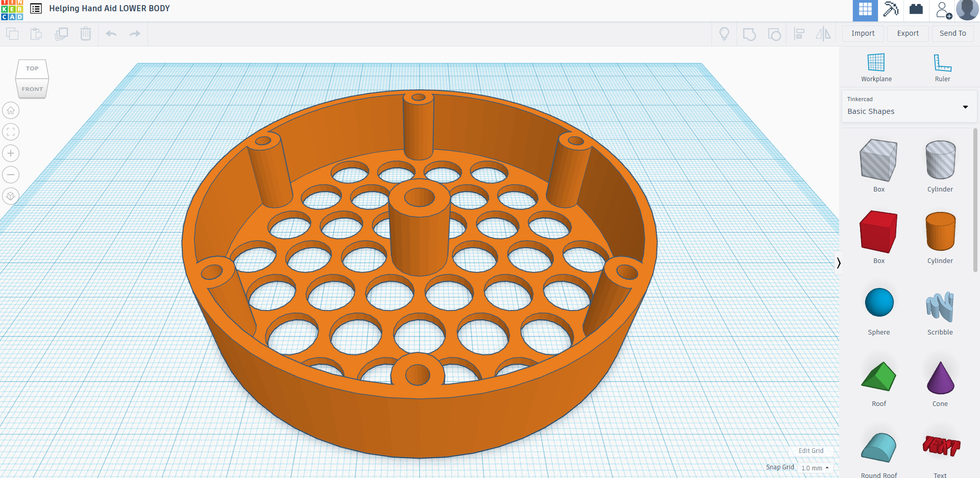
Task: Click the Export button
Action: point(908,33)
